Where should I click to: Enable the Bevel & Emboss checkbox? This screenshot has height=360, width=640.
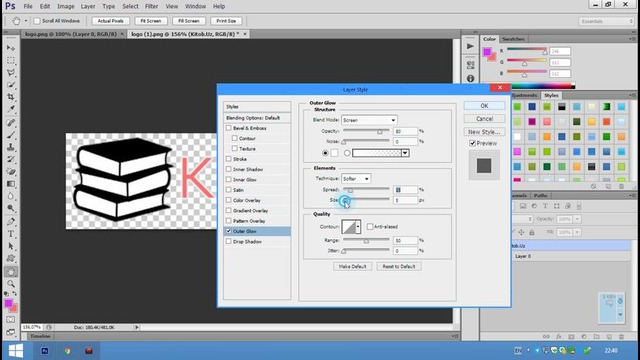pos(229,128)
